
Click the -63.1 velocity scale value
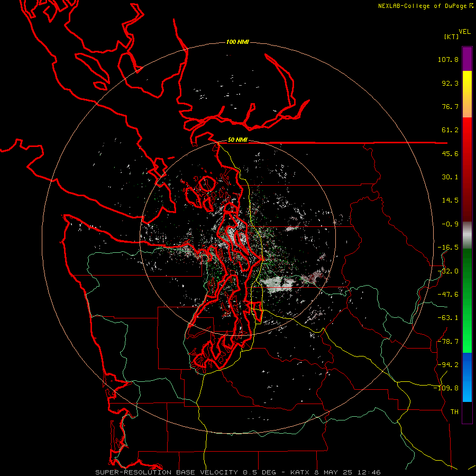pos(448,318)
